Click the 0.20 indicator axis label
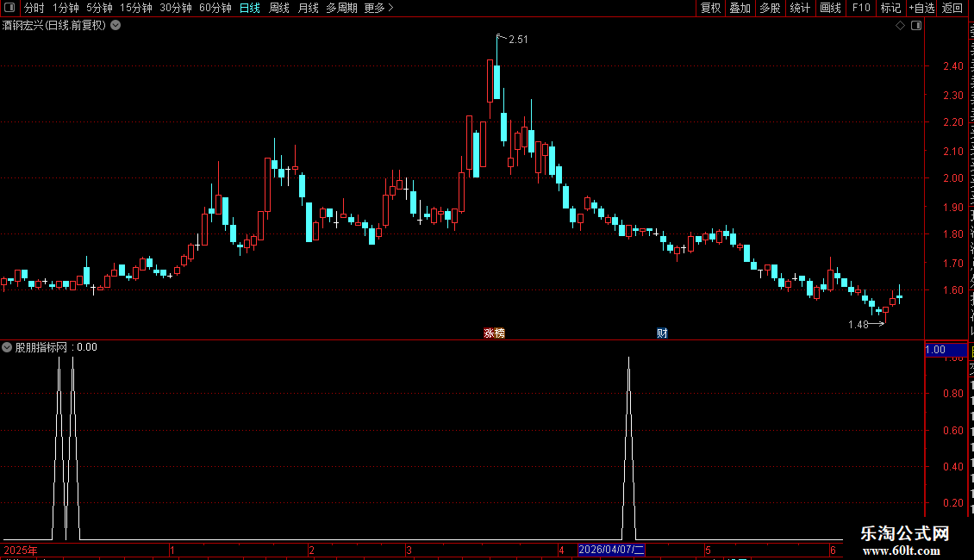 [x=953, y=503]
